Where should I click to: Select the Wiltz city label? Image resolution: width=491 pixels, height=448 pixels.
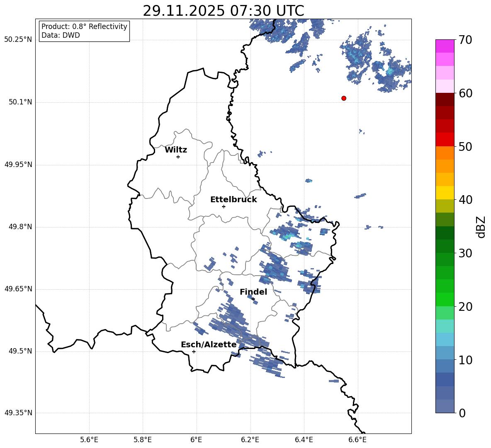[176, 150]
